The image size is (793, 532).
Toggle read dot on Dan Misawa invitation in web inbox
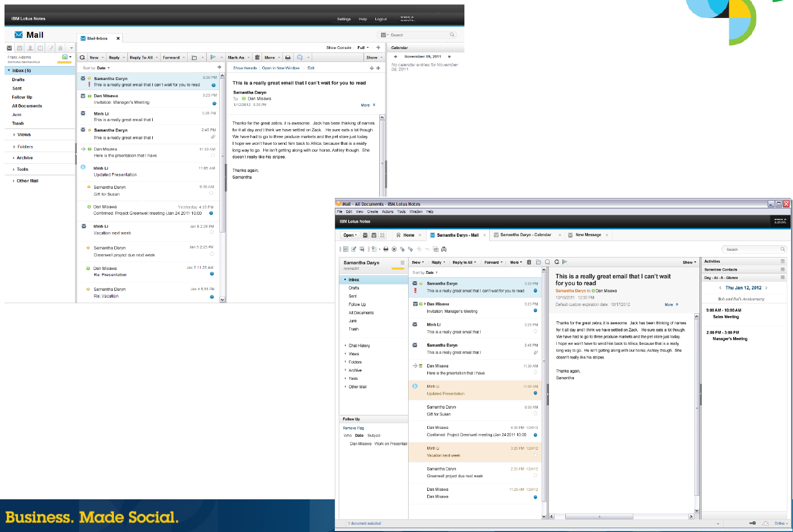214,103
